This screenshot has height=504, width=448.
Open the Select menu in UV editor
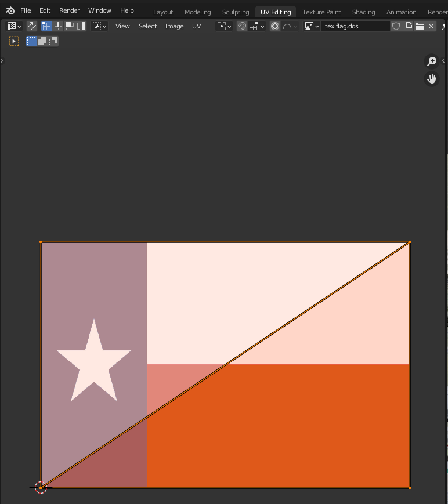[x=147, y=26]
